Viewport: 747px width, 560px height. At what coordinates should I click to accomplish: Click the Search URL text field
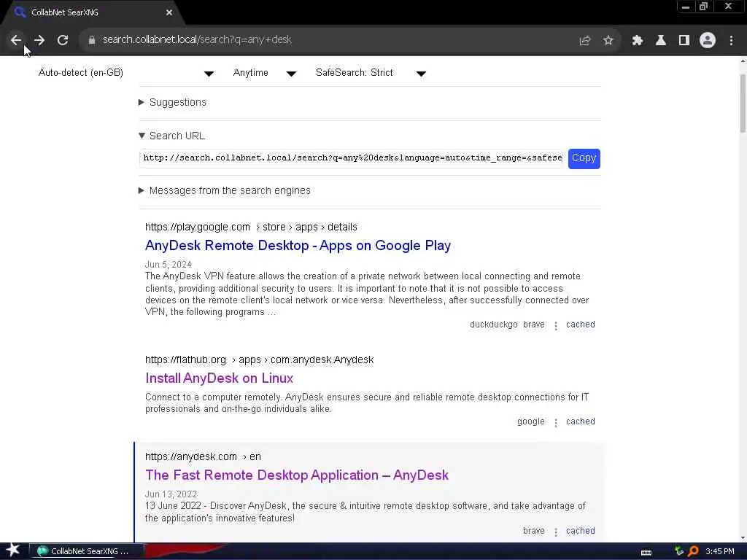pos(352,158)
